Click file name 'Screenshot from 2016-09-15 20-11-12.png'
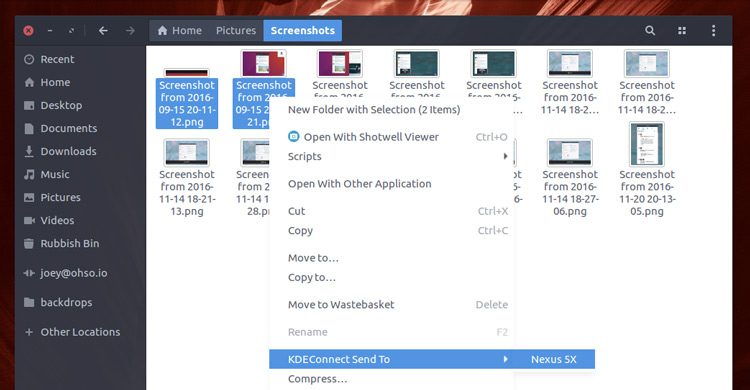 point(187,103)
